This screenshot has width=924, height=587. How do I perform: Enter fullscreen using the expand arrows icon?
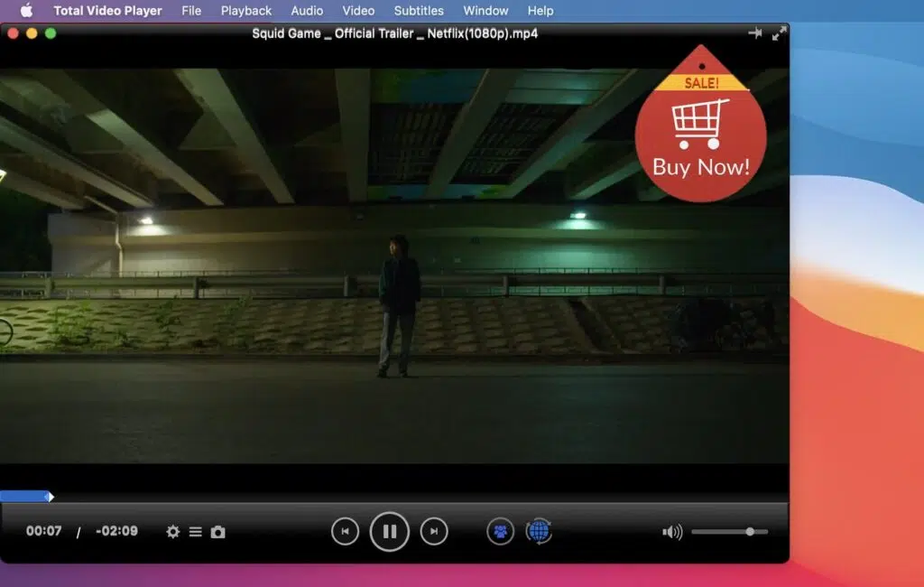pyautogui.click(x=778, y=34)
